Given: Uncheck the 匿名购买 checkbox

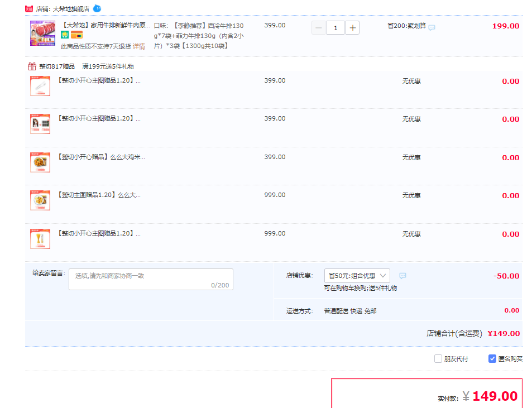Looking at the screenshot, I should point(492,358).
